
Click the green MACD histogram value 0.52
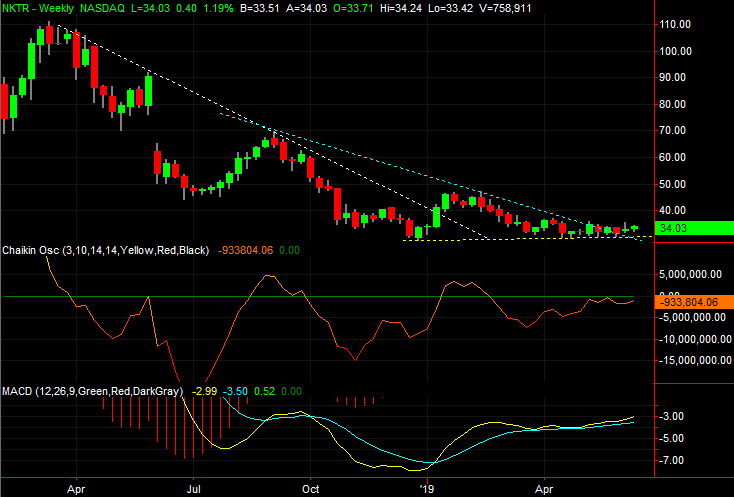pos(264,391)
